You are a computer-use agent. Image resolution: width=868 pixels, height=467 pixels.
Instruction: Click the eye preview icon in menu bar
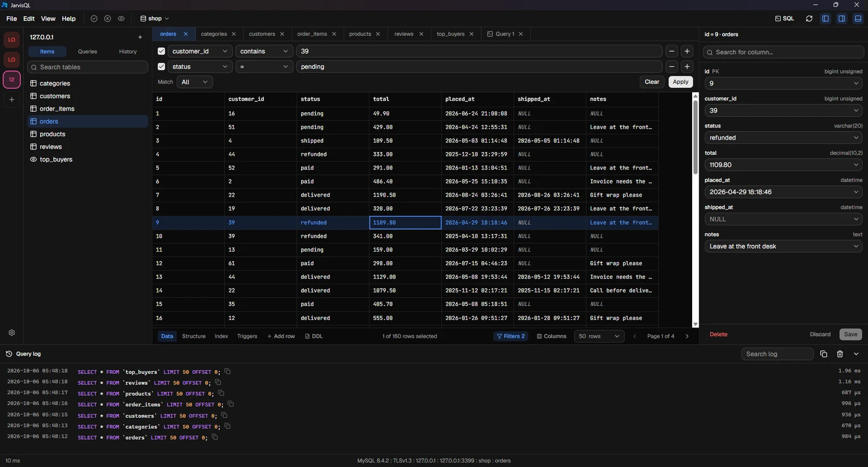[121, 18]
